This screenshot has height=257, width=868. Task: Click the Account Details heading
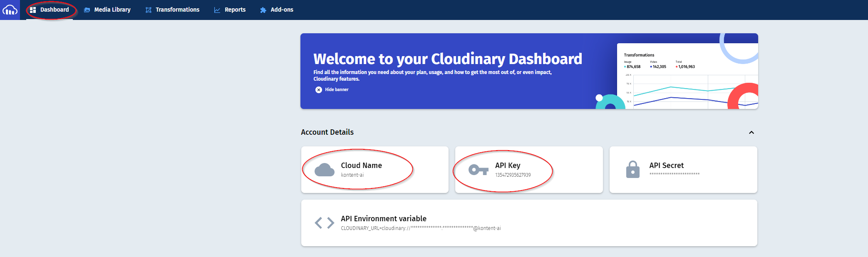[x=327, y=132]
